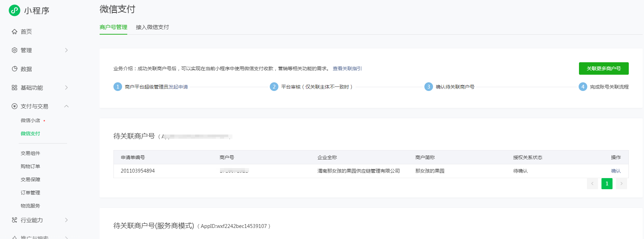Viewport: 644px width, 239px height.
Task: Open 首页 in the sidebar
Action: point(26,31)
